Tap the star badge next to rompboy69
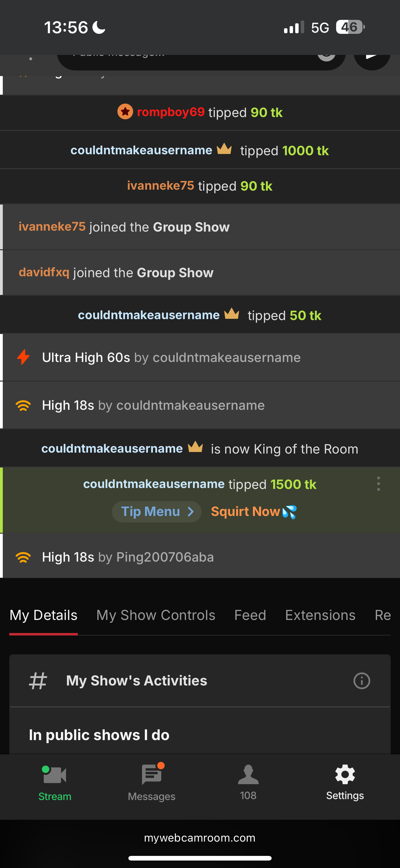The image size is (400, 868). (x=125, y=112)
